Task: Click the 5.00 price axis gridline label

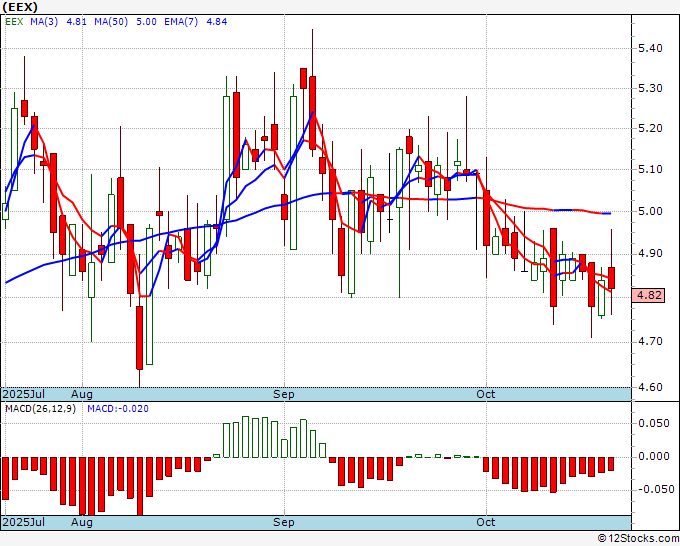Action: pyautogui.click(x=650, y=211)
